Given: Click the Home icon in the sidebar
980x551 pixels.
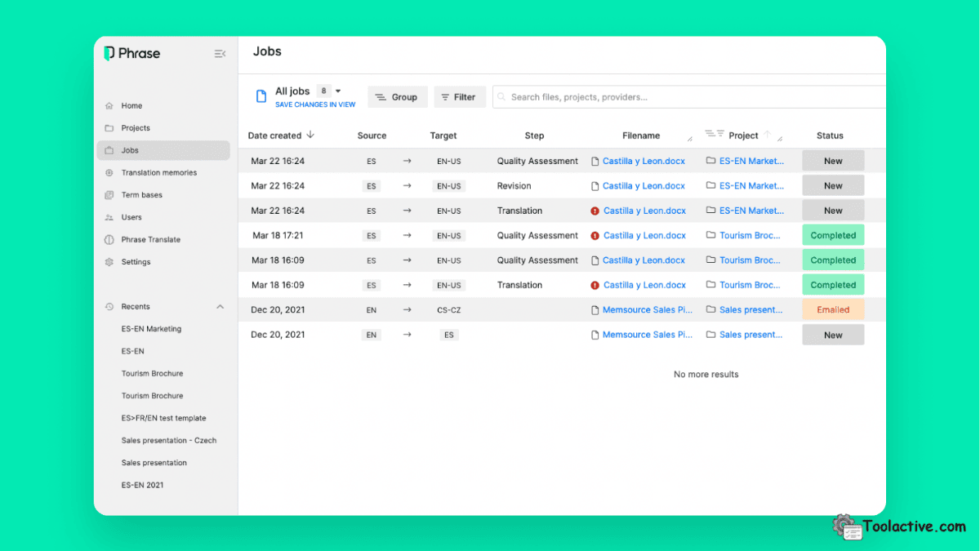Looking at the screenshot, I should pyautogui.click(x=109, y=106).
